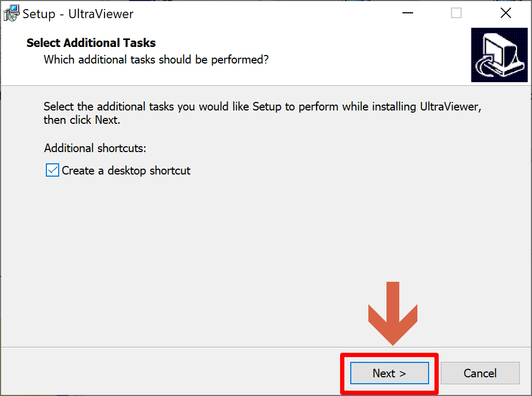Click the orange downward arrow annotation

[392, 313]
